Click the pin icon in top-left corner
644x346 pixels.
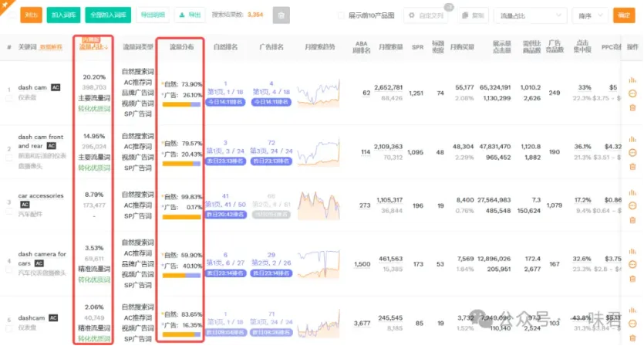tap(5, 5)
